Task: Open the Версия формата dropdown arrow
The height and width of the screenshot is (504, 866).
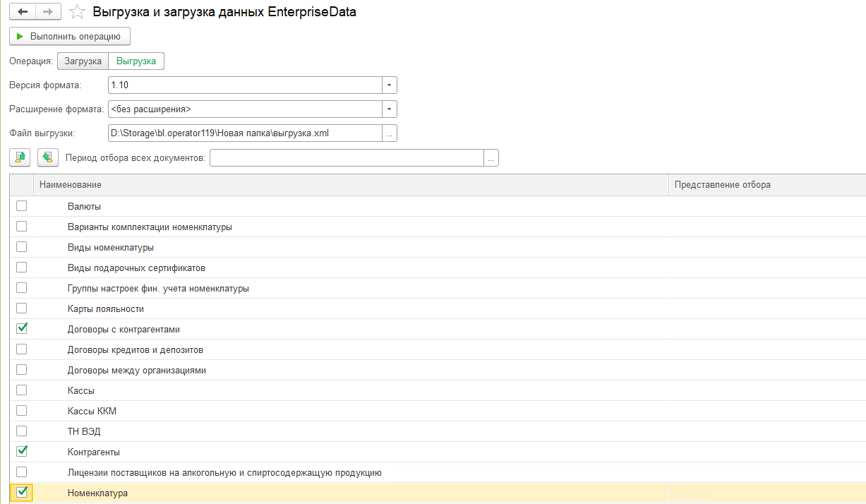Action: click(390, 85)
